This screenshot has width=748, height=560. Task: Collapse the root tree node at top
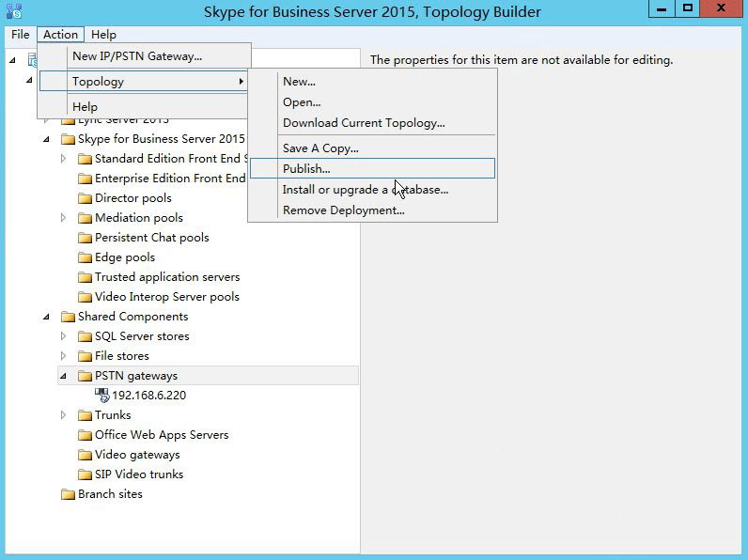click(x=12, y=60)
